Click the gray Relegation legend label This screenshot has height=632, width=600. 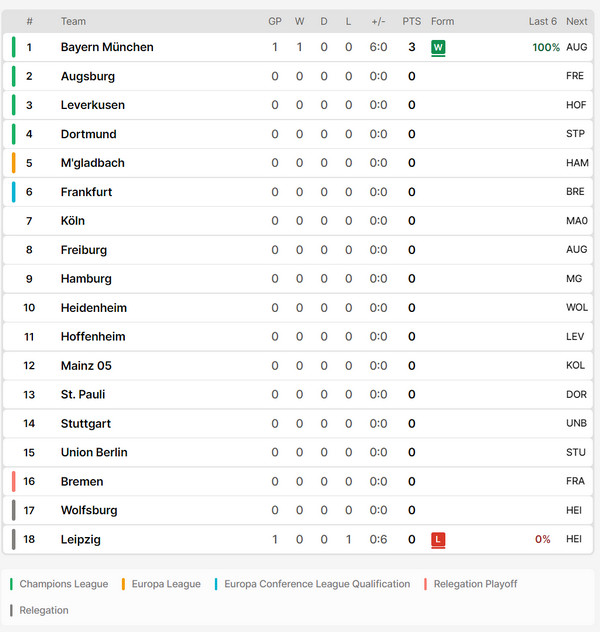coord(44,610)
